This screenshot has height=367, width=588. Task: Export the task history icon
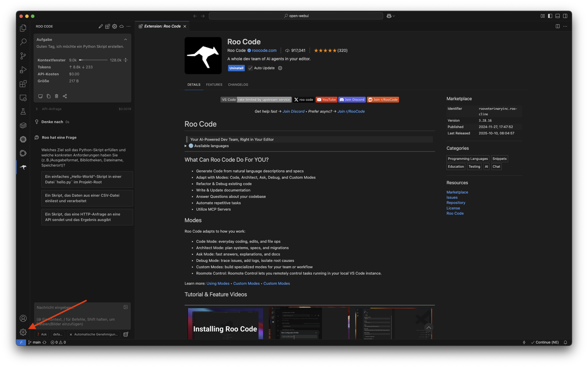(41, 96)
